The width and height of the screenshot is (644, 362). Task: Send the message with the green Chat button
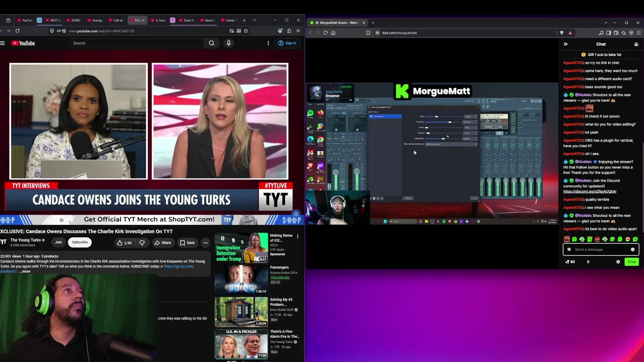coord(631,262)
